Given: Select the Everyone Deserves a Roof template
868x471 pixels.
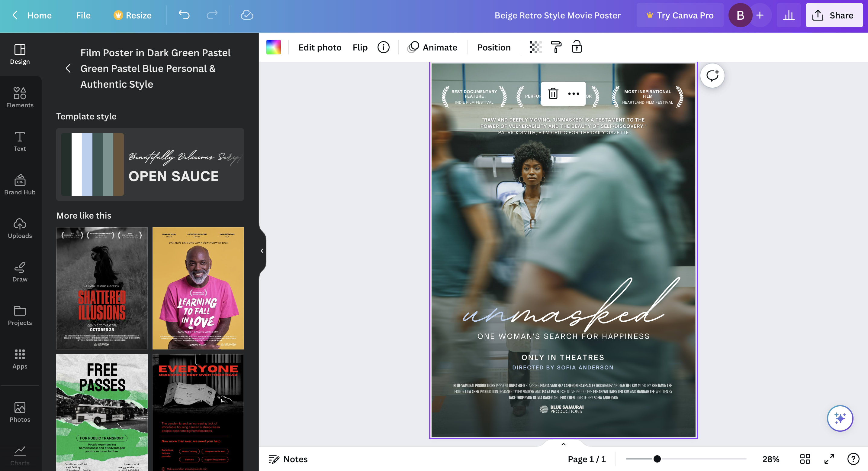Looking at the screenshot, I should click(198, 412).
